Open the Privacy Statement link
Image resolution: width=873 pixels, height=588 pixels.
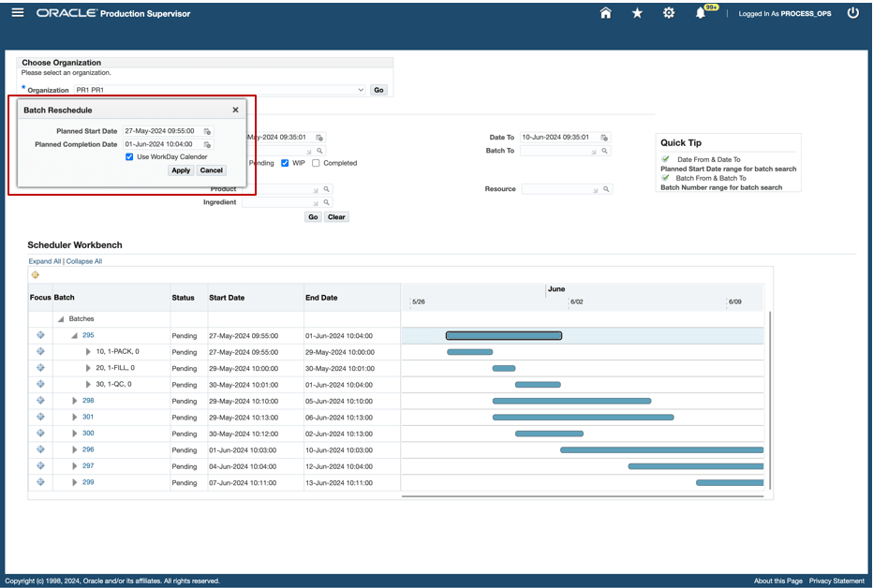pos(836,581)
